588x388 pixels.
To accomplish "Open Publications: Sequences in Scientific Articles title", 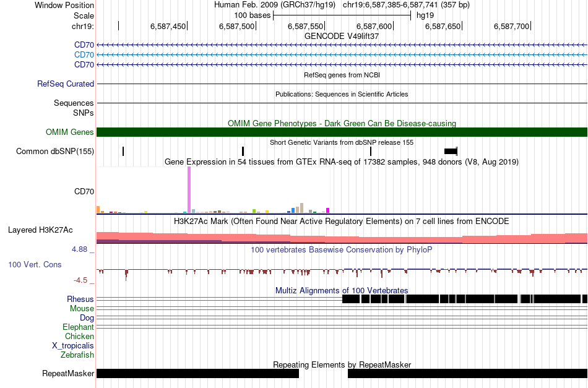I will click(342, 94).
